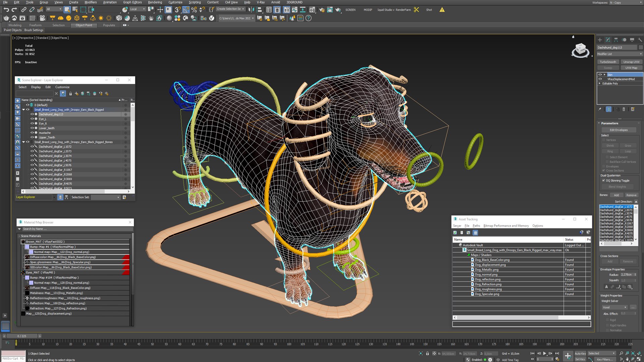Open the Local reference coordinate dropdown

(x=138, y=9)
